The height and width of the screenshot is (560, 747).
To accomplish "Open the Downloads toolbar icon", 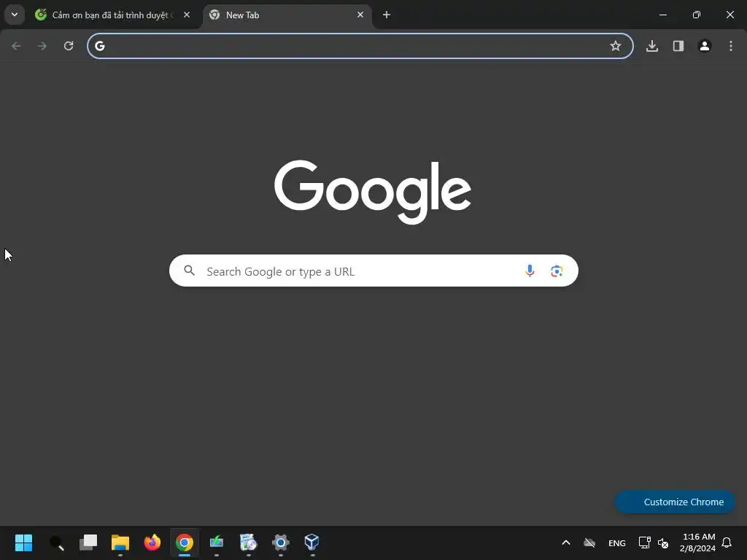I will pos(652,46).
